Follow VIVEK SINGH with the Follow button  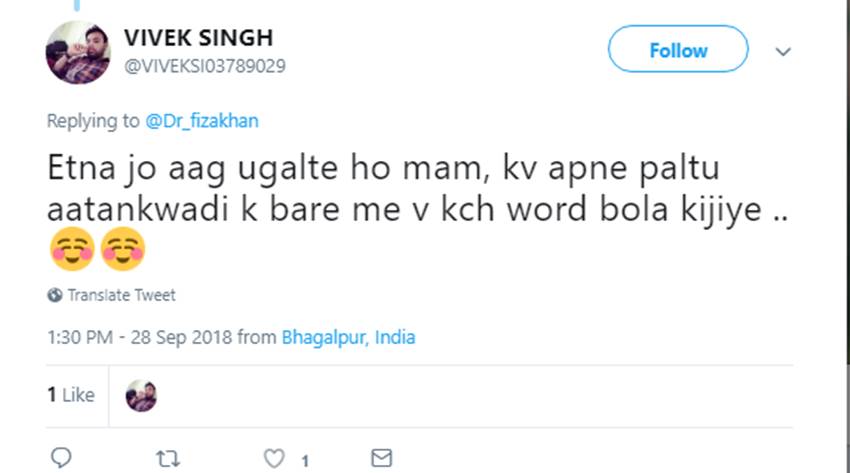[x=678, y=50]
